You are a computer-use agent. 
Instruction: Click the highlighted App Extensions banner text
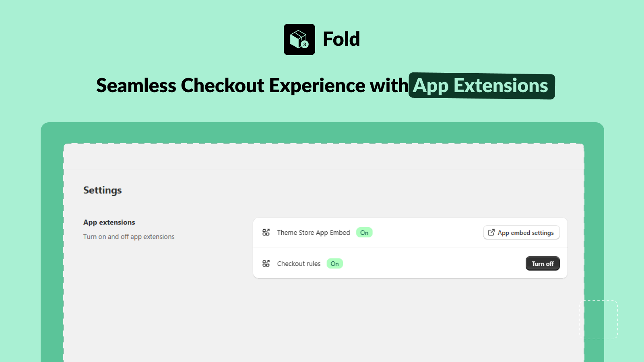(481, 86)
